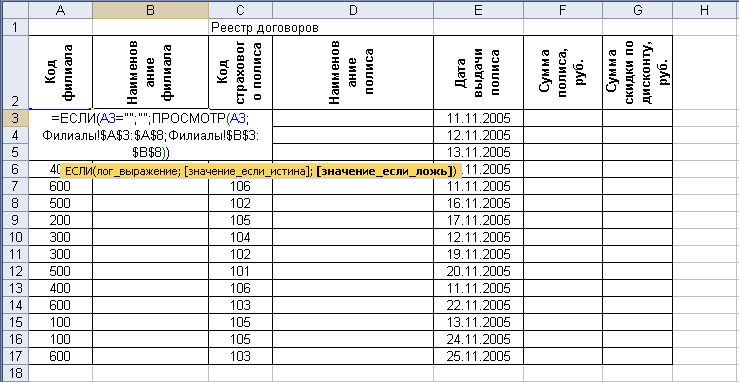Click the 'Дата выдачи полиса' header cell
This screenshot has height=382, width=739.
pos(478,73)
